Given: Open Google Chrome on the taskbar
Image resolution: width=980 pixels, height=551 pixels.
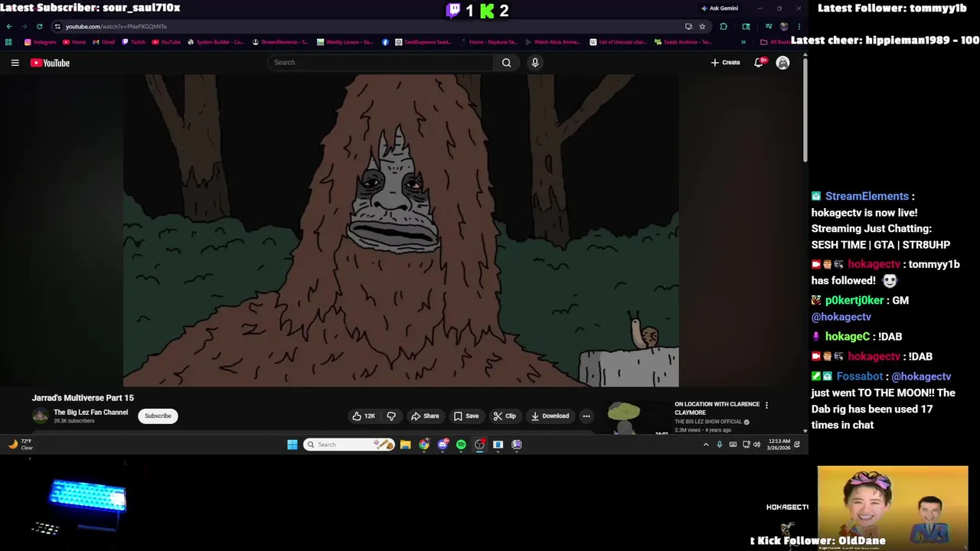Looking at the screenshot, I should [424, 445].
